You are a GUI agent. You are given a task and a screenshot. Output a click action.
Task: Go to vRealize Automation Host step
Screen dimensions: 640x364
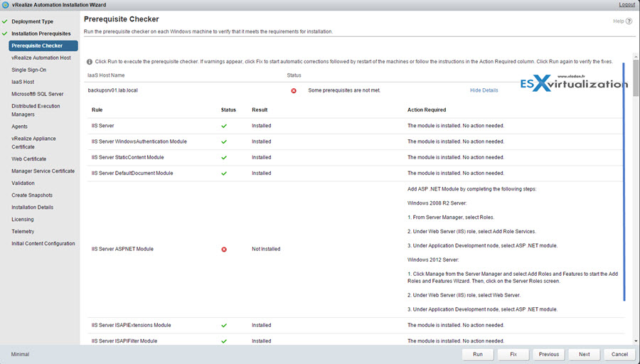coord(41,58)
